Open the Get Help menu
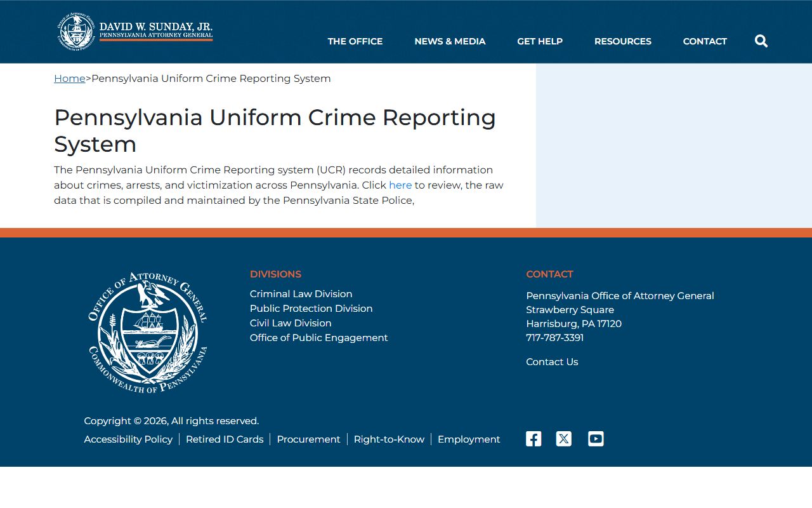 [540, 41]
